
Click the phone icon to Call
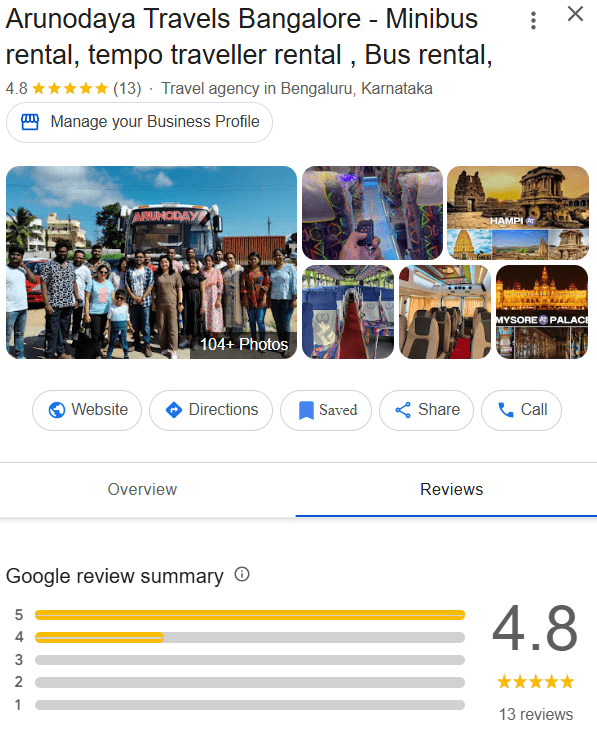[505, 410]
